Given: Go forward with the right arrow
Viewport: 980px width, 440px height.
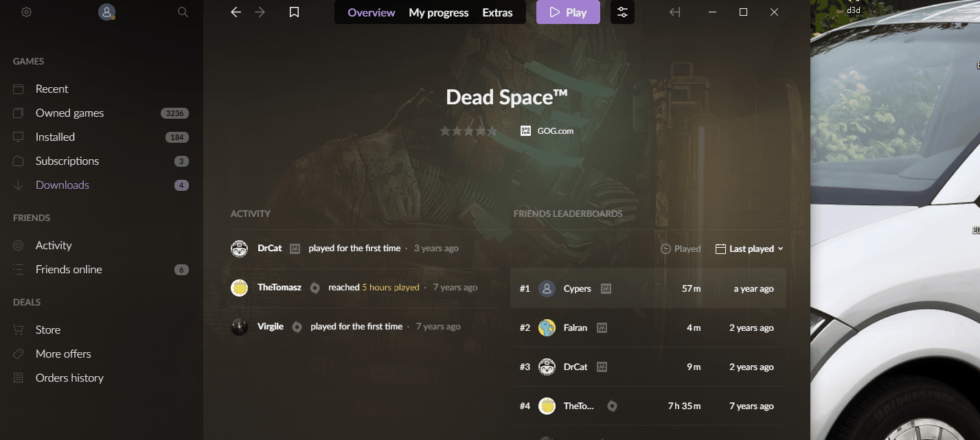Looking at the screenshot, I should [x=260, y=12].
